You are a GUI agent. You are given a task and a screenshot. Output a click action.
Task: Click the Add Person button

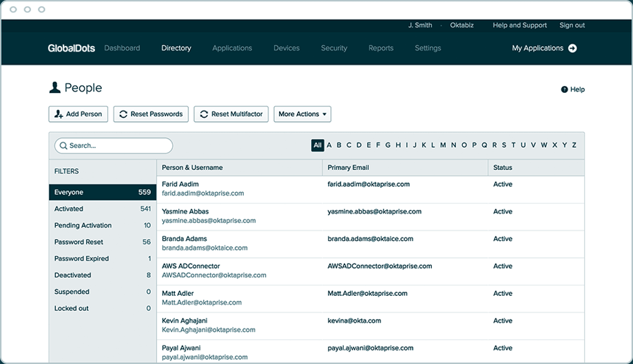79,114
